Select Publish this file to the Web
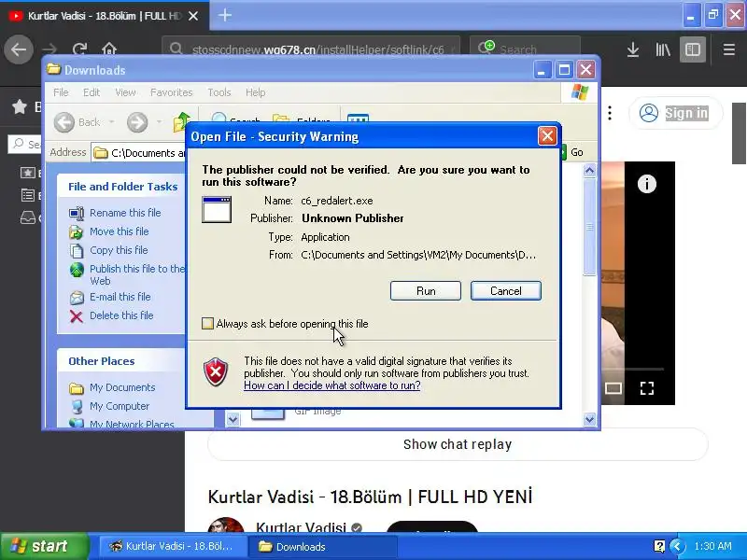This screenshot has width=747, height=560. [x=137, y=274]
